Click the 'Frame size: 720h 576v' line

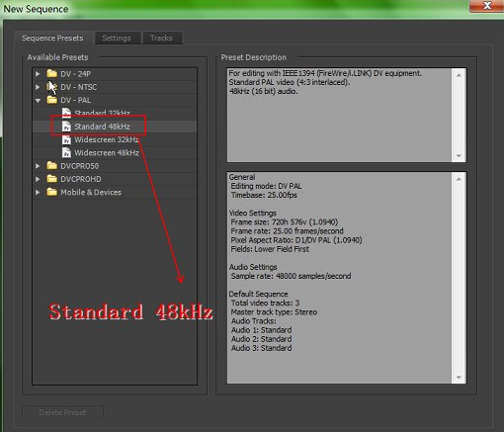click(x=285, y=222)
